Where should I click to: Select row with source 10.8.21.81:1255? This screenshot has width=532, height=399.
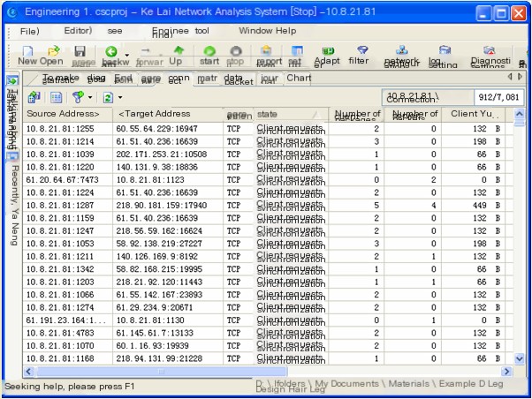click(269, 129)
